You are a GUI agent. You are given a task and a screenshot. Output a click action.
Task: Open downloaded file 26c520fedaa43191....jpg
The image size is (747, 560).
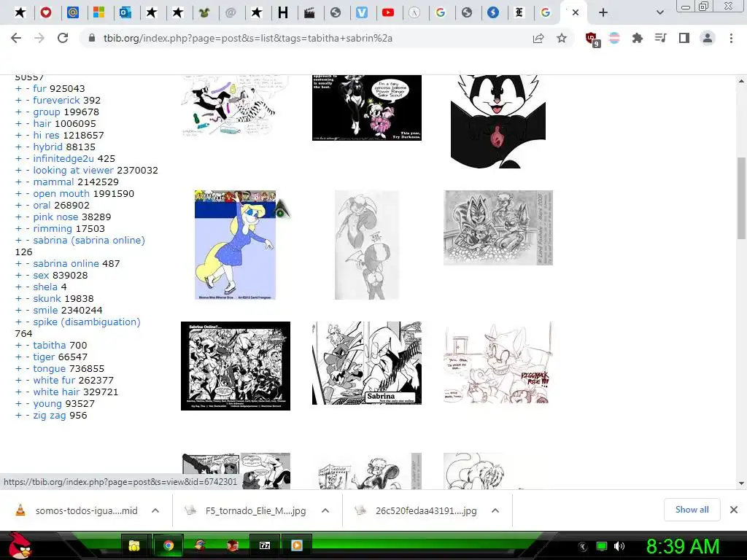tap(417, 510)
